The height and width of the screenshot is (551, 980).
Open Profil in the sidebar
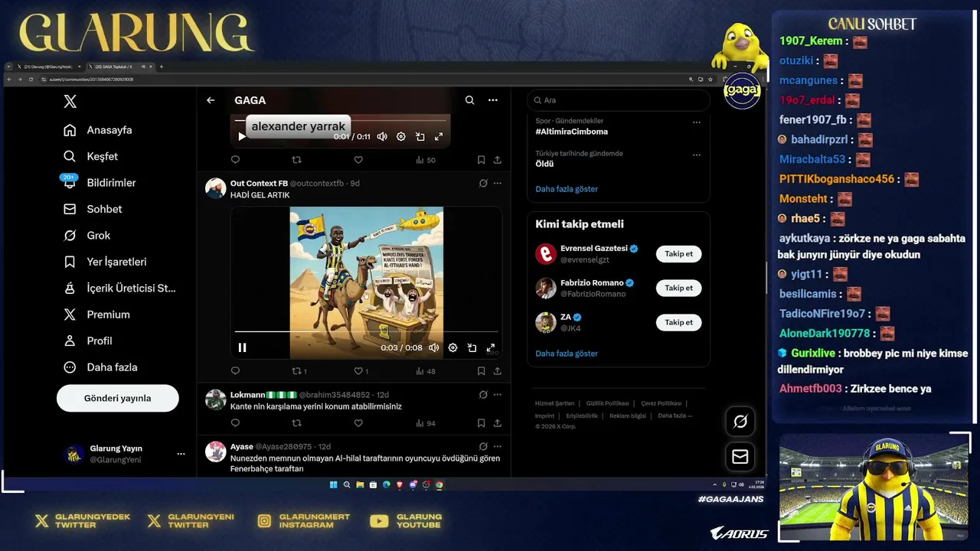(x=88, y=341)
